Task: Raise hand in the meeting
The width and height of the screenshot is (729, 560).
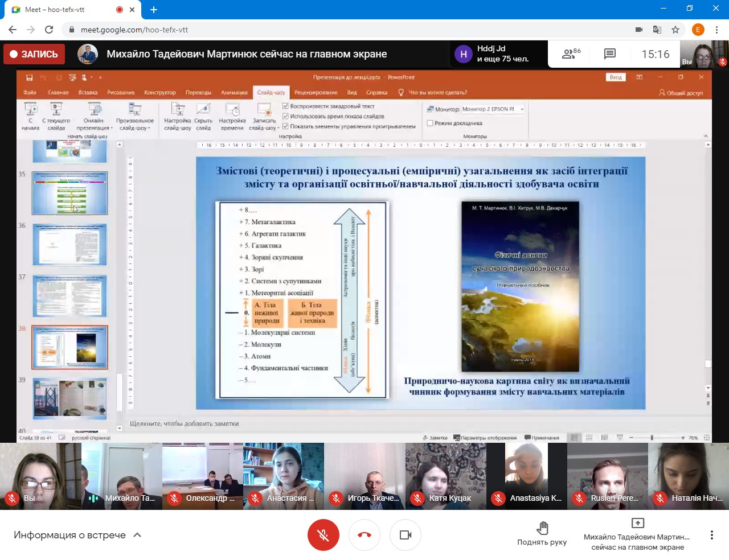Action: click(542, 533)
